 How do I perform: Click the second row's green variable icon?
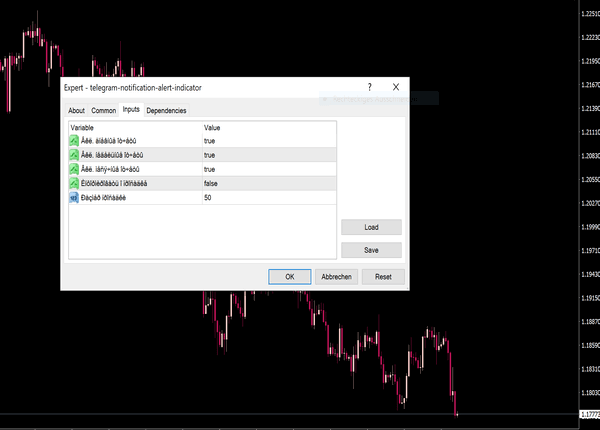click(74, 155)
